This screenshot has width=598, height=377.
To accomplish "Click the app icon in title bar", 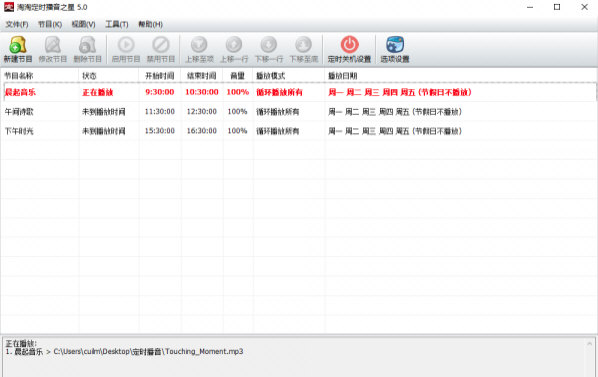I will (8, 7).
